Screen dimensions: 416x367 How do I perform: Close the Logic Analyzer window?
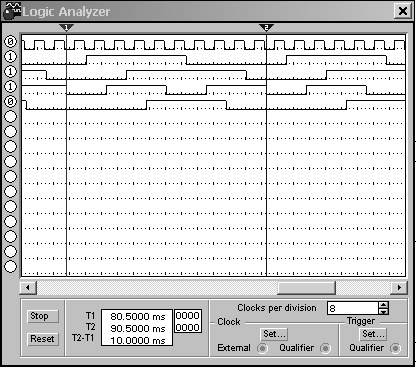click(403, 11)
